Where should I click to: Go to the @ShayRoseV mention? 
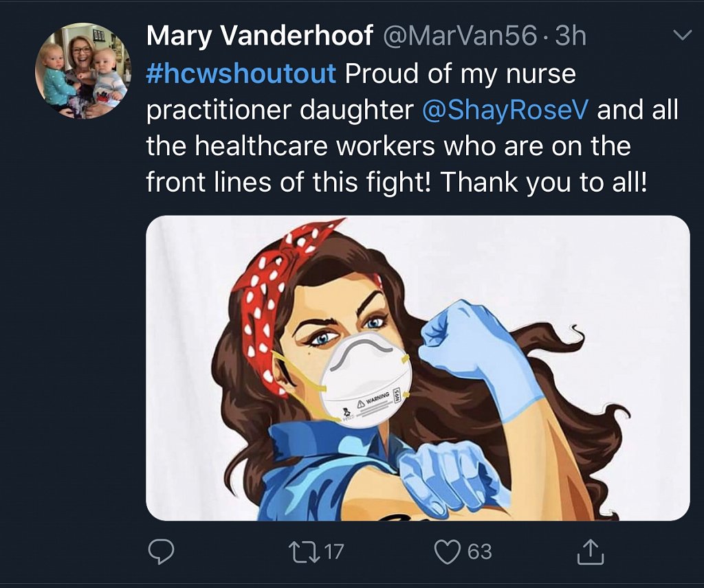pos(505,110)
